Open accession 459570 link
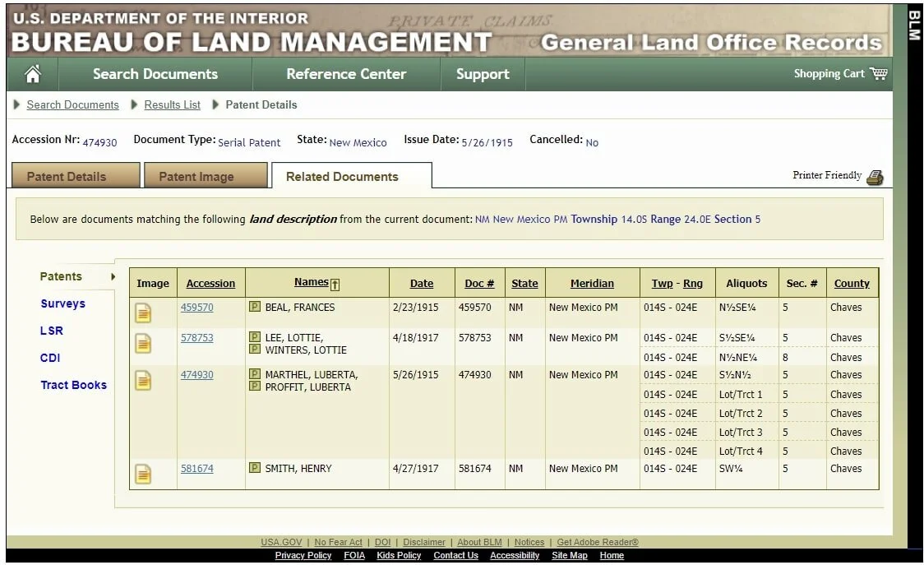This screenshot has width=924, height=565. point(196,308)
